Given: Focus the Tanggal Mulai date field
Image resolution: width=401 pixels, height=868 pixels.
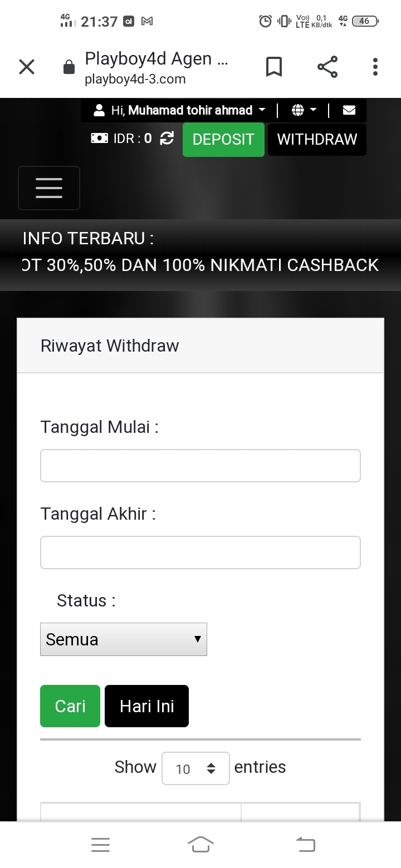Looking at the screenshot, I should 200,466.
